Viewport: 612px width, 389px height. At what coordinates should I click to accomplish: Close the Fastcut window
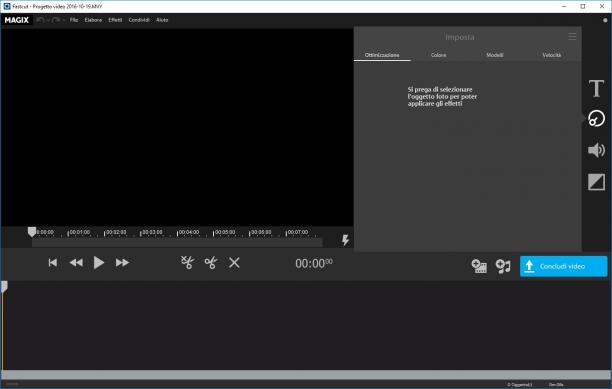pos(602,6)
